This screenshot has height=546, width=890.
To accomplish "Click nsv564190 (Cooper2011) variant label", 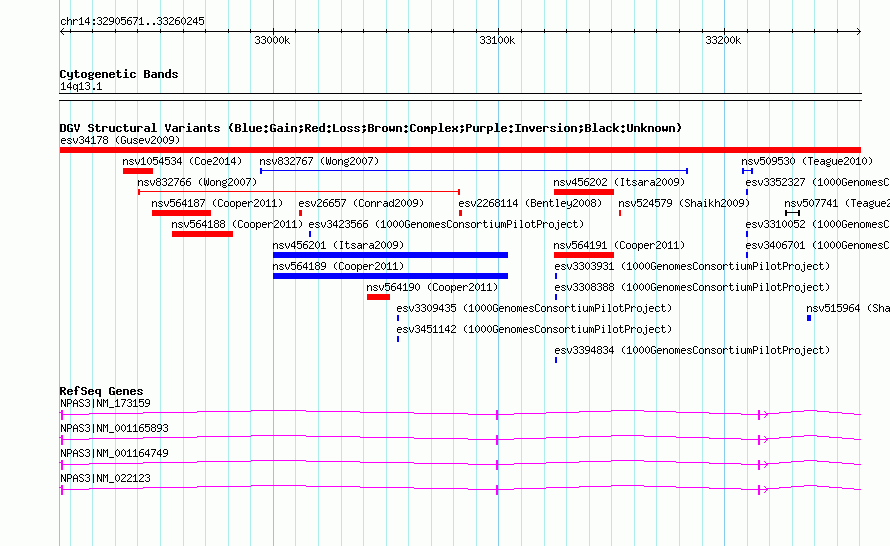I will click(432, 287).
